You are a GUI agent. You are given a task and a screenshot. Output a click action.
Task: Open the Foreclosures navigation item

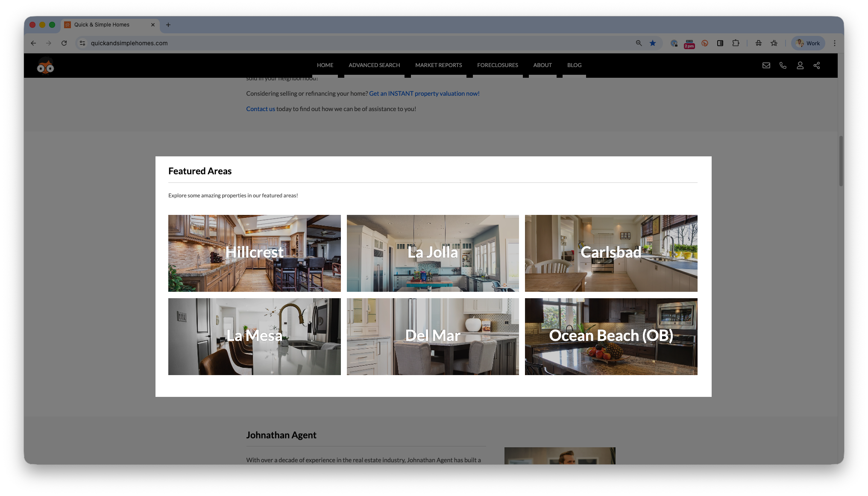[x=497, y=65]
